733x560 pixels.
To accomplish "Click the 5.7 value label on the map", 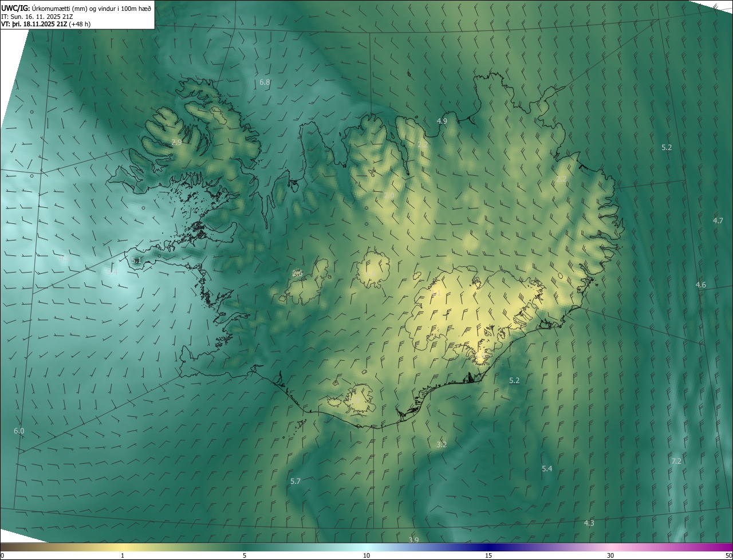I will [295, 482].
